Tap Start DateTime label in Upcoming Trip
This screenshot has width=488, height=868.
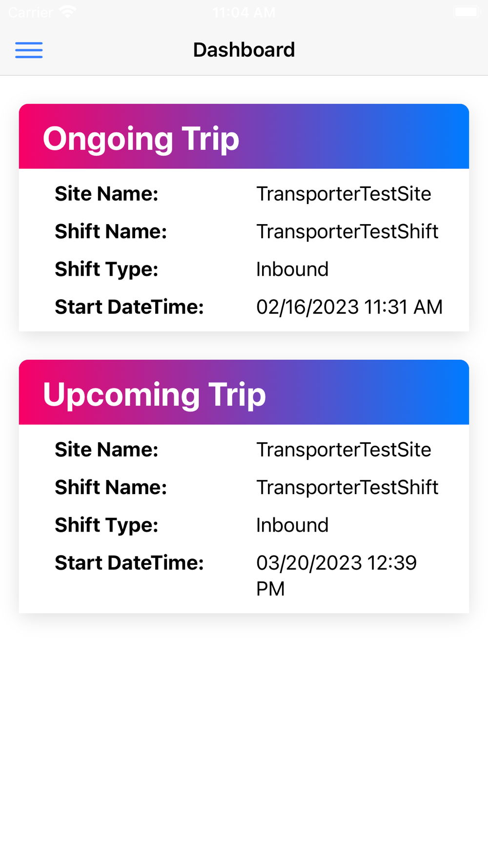129,563
